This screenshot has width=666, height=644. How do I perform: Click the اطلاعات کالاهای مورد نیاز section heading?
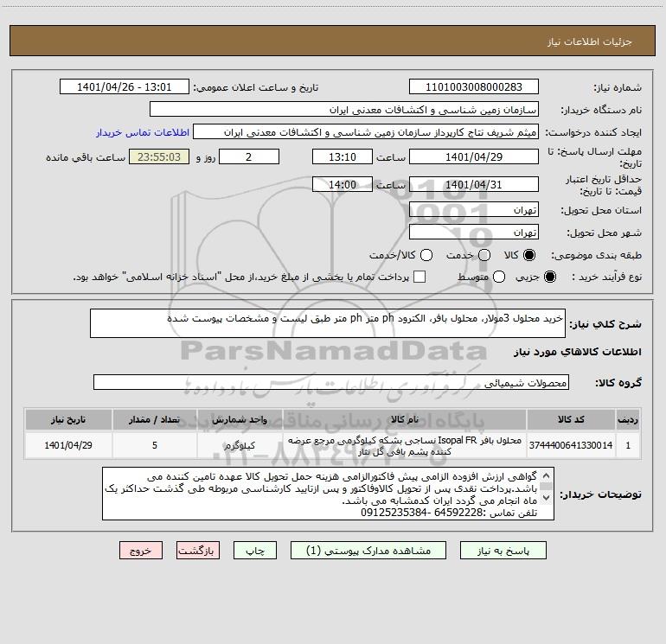pyautogui.click(x=577, y=352)
